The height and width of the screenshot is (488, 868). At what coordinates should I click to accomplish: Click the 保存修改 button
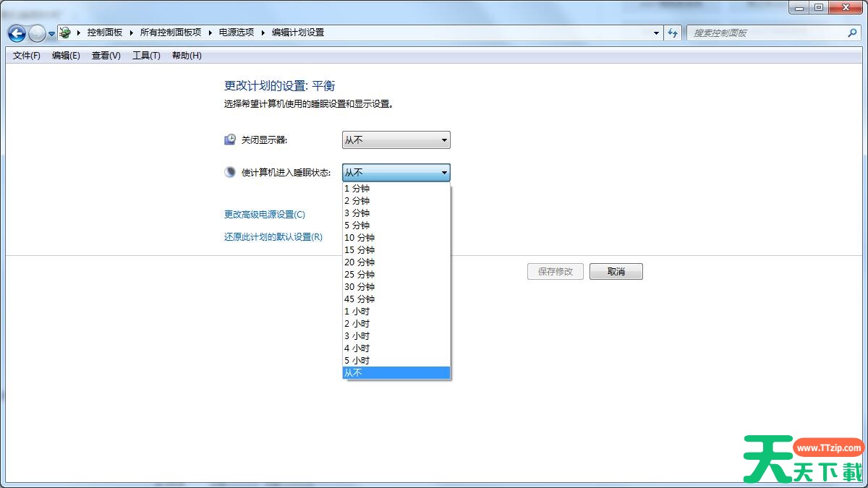point(556,272)
